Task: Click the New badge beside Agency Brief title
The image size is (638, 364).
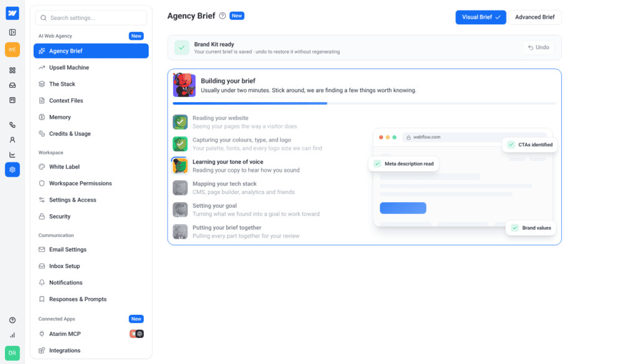Action: (237, 16)
